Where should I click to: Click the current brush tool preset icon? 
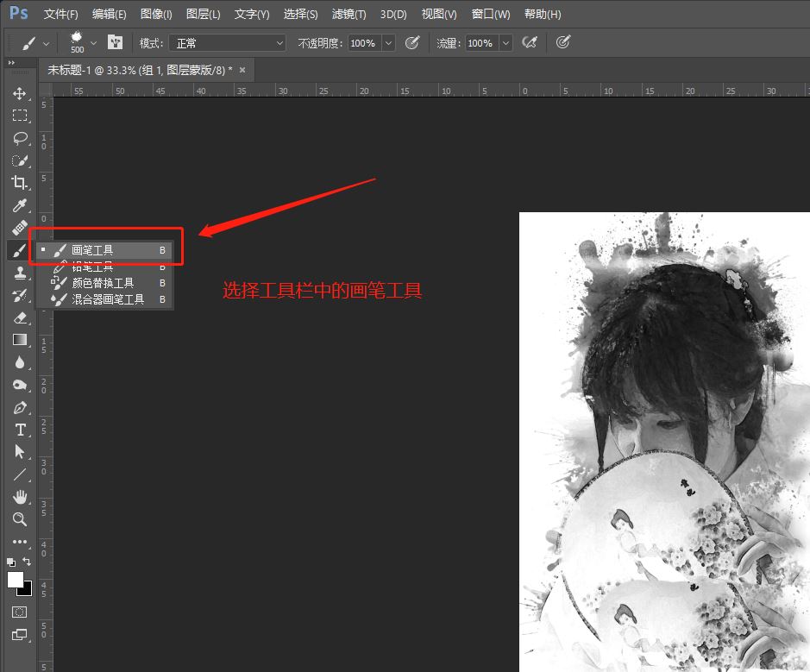click(x=28, y=43)
